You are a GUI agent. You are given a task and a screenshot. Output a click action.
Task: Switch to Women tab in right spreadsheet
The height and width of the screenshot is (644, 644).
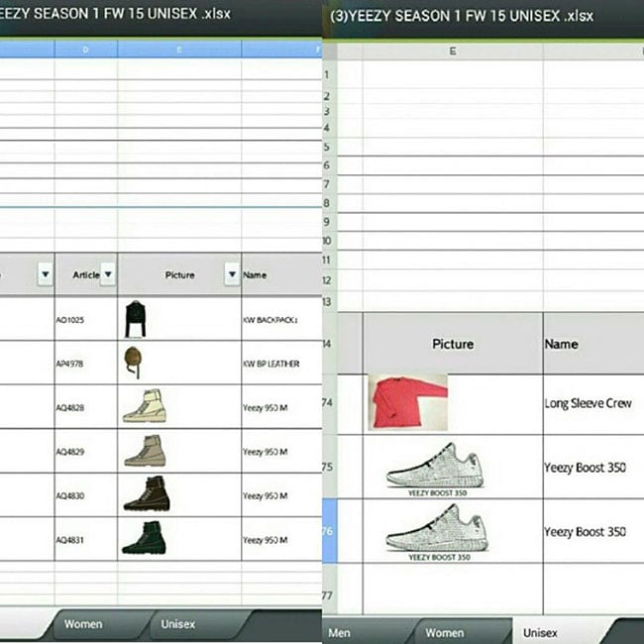[444, 632]
